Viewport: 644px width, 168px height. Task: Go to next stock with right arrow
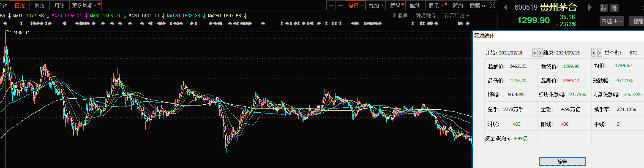tap(590, 7)
